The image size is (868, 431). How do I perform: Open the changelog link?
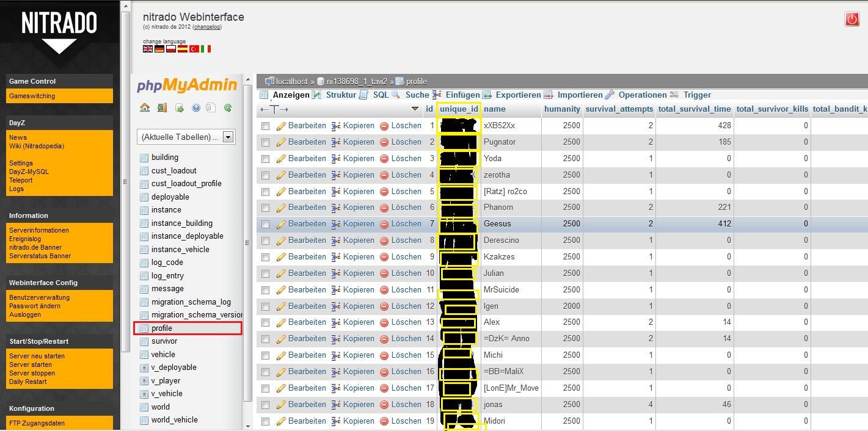point(207,27)
